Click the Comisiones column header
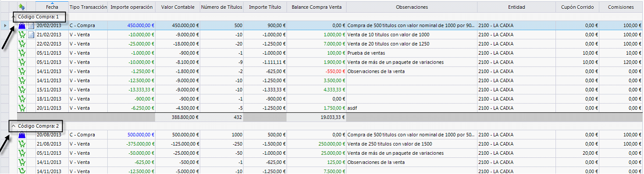644x174 pixels. tap(621, 7)
